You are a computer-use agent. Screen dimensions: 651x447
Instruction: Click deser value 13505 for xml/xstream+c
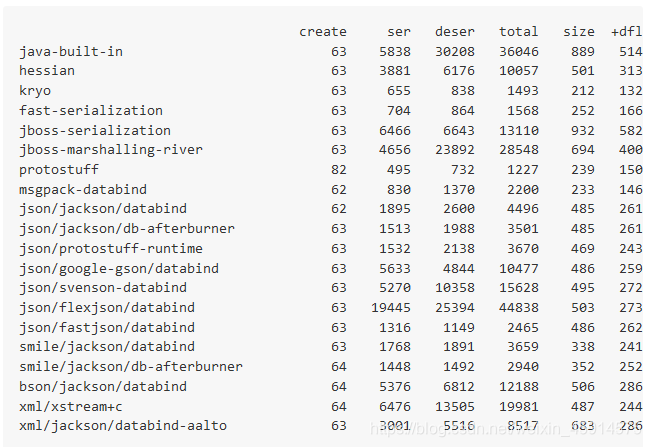point(455,406)
